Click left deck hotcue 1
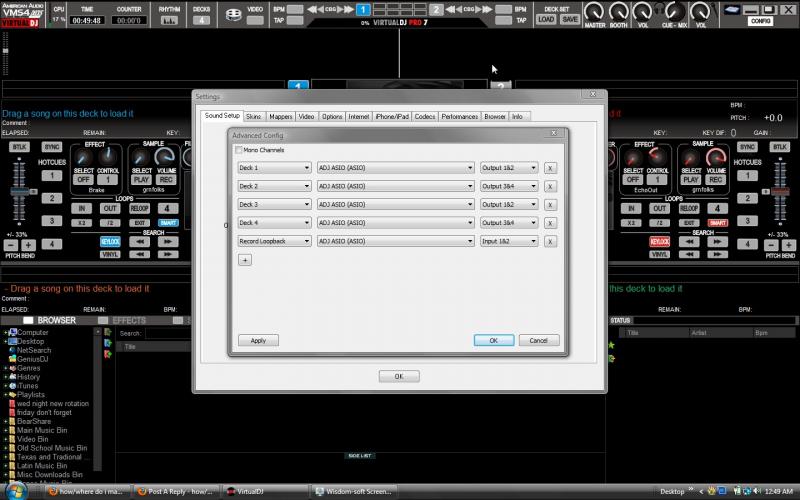800x500 pixels. coord(52,176)
